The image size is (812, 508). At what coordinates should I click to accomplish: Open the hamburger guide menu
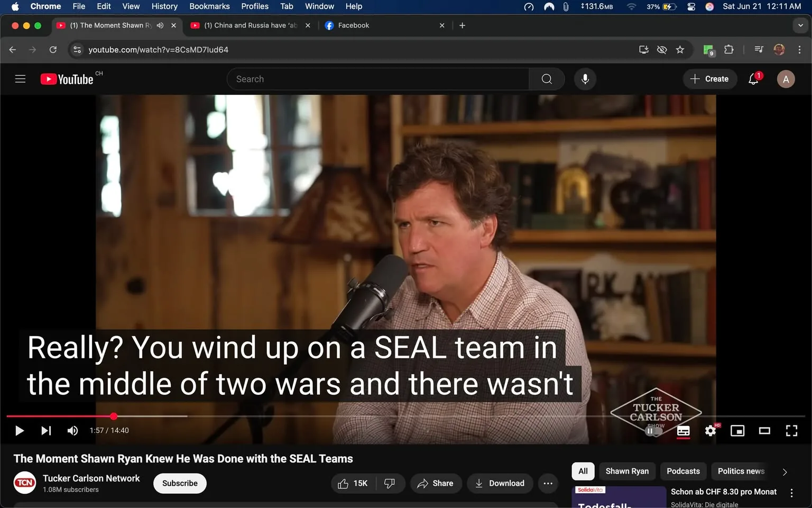(20, 79)
